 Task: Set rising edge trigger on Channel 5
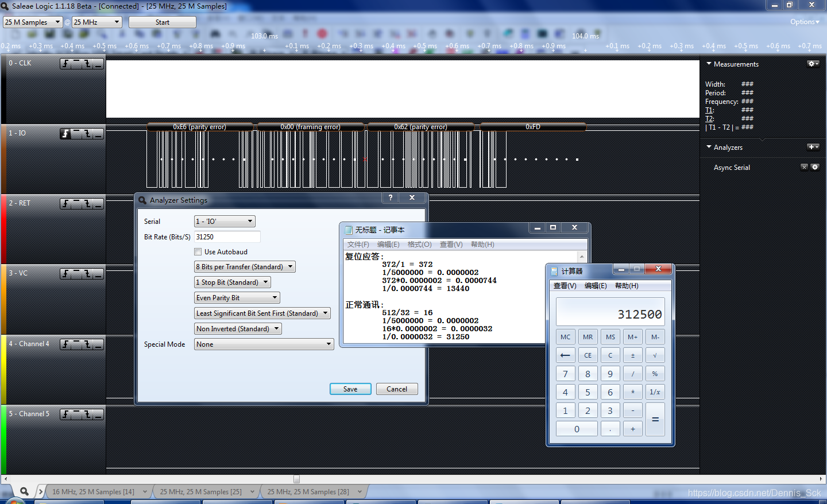pyautogui.click(x=66, y=414)
